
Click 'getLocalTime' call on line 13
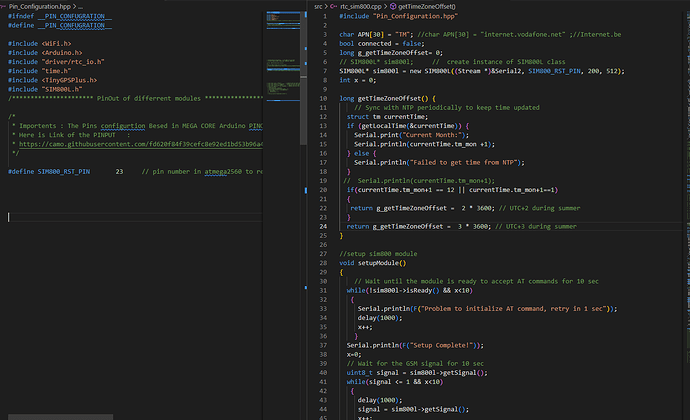point(384,126)
